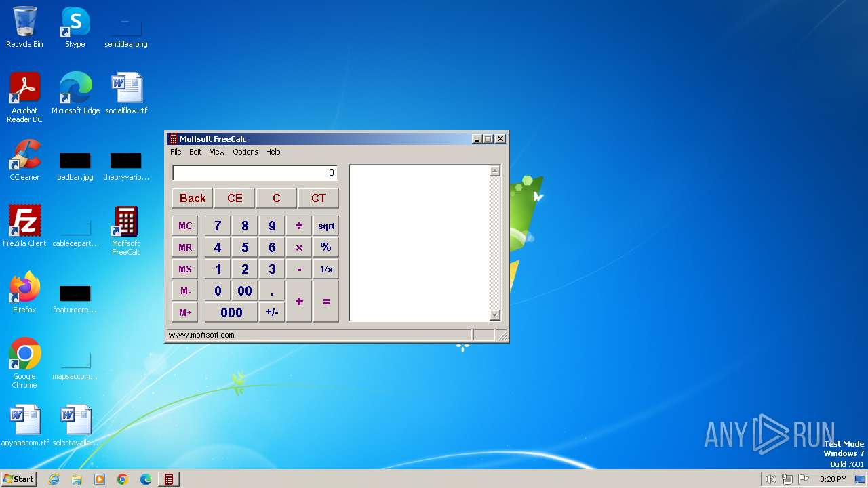Open the Edit menu in FreeCalc
The height and width of the screenshot is (488, 868).
click(x=195, y=152)
